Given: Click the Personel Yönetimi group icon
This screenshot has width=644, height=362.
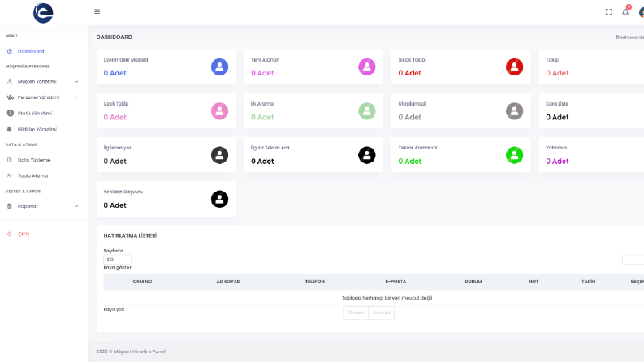Looking at the screenshot, I should click(11, 97).
